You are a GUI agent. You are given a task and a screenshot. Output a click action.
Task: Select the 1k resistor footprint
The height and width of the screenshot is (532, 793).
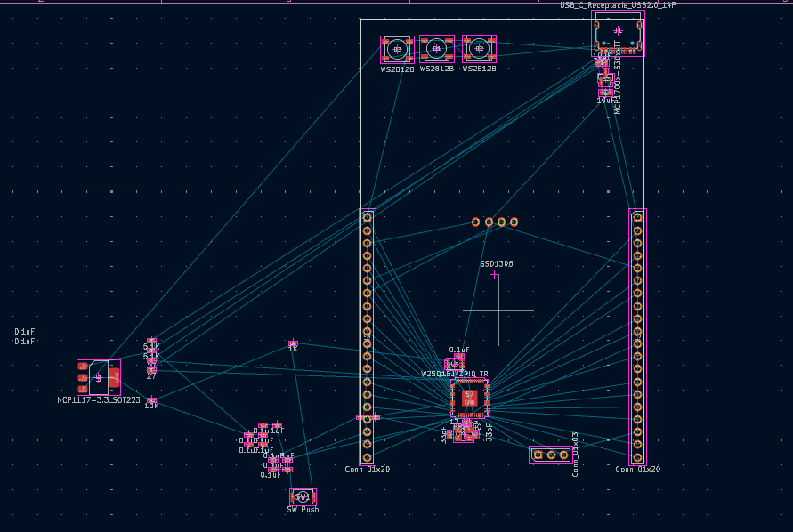coord(293,343)
